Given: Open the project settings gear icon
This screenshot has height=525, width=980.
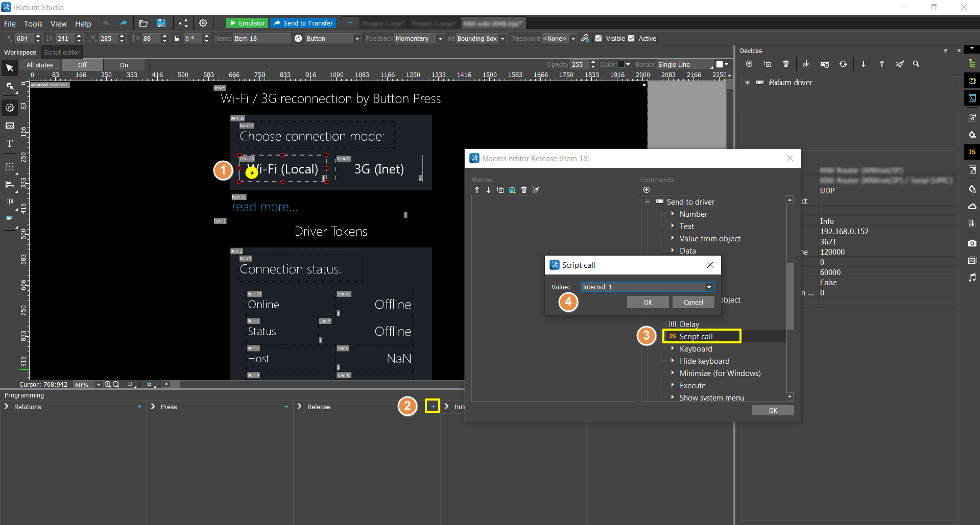Looking at the screenshot, I should [x=203, y=23].
